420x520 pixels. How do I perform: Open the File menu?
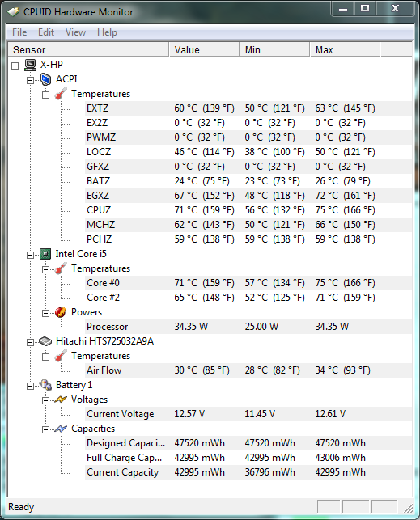point(19,32)
